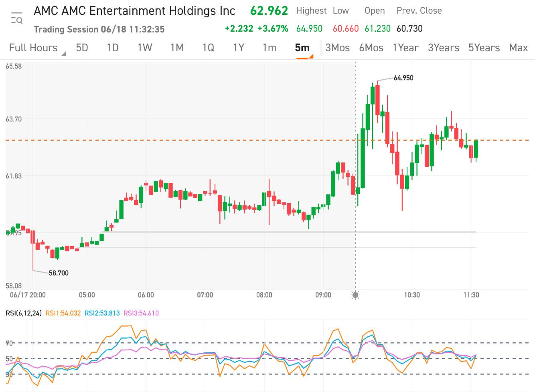This screenshot has height=392, width=535.
Task: Click the 58.700 low label on chart
Action: coord(59,273)
